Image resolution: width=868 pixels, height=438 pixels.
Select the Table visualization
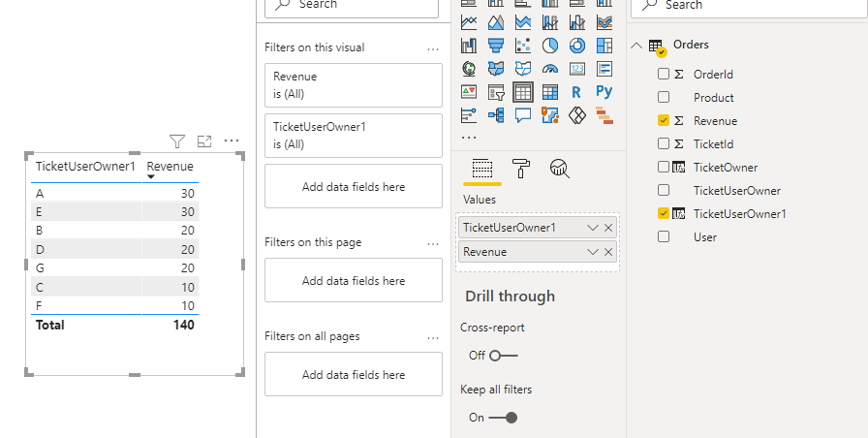coord(523,92)
